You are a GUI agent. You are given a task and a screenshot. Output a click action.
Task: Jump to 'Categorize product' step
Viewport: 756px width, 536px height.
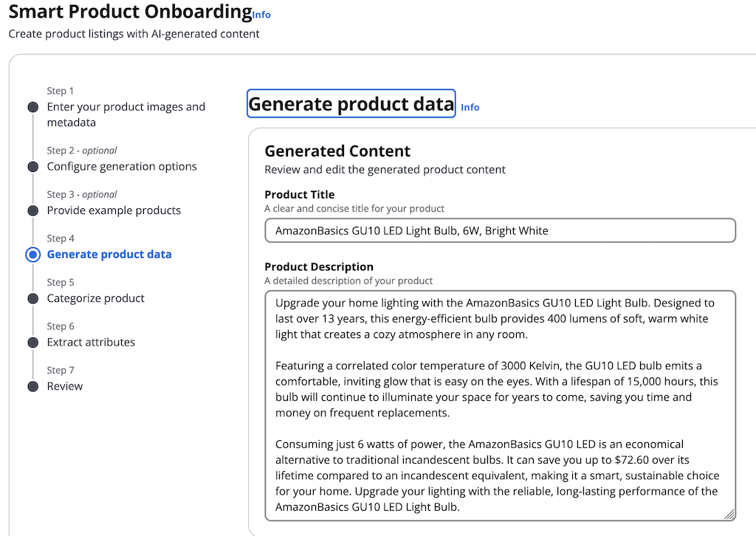96,298
